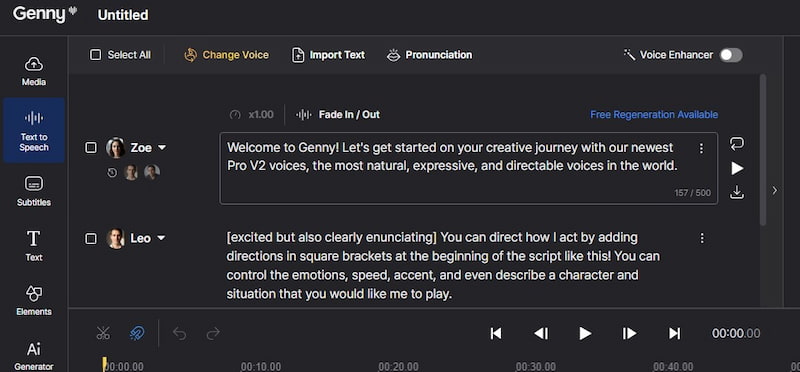Adjust the x1.00 speed control
The width and height of the screenshot is (800, 372).
click(x=252, y=114)
